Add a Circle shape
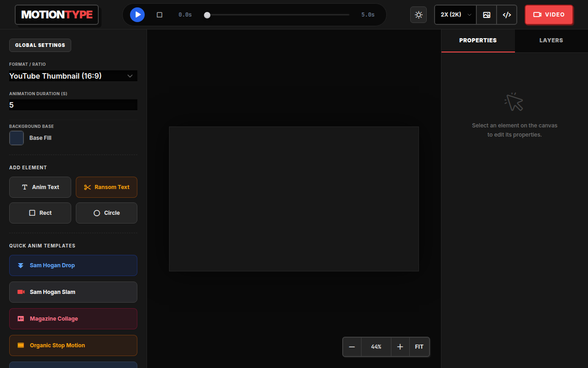The height and width of the screenshot is (368, 588). (107, 213)
